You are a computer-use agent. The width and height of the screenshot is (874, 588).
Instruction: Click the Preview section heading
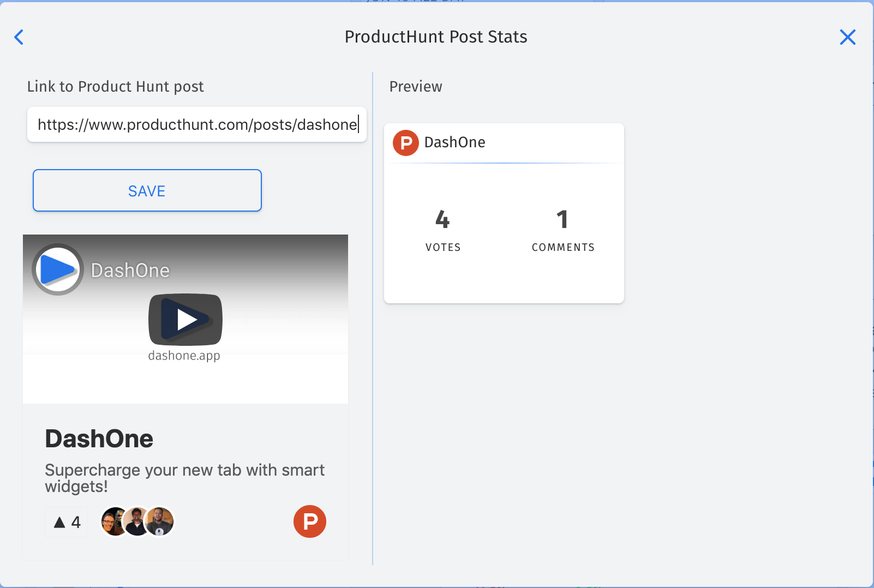[x=416, y=87]
